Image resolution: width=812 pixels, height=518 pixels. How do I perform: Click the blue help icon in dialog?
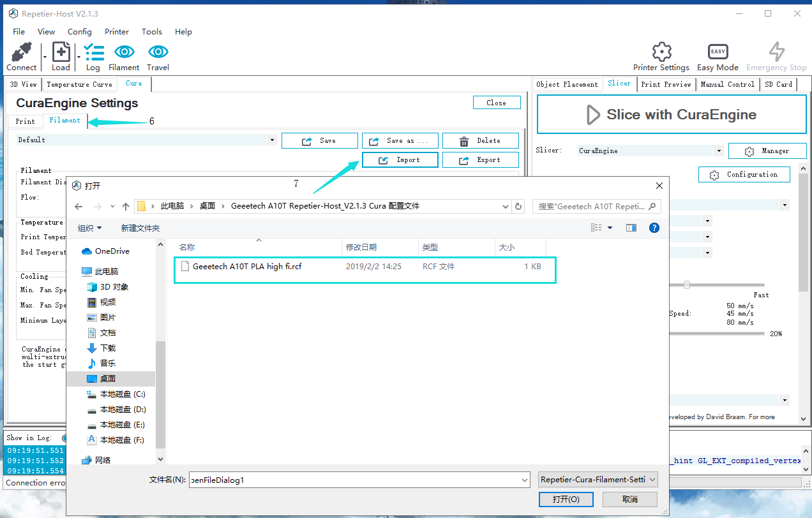pyautogui.click(x=654, y=228)
